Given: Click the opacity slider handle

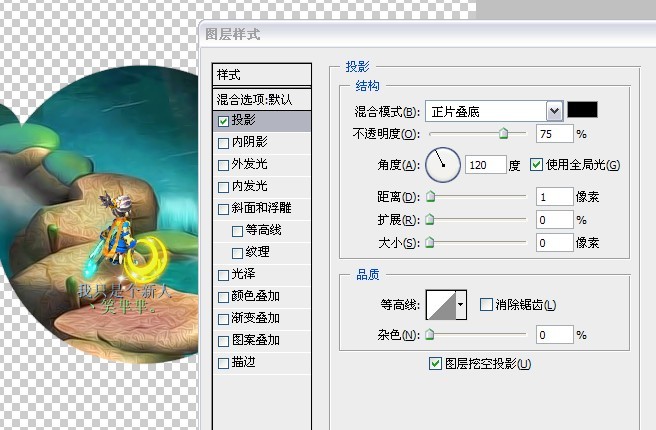Looking at the screenshot, I should 504,133.
